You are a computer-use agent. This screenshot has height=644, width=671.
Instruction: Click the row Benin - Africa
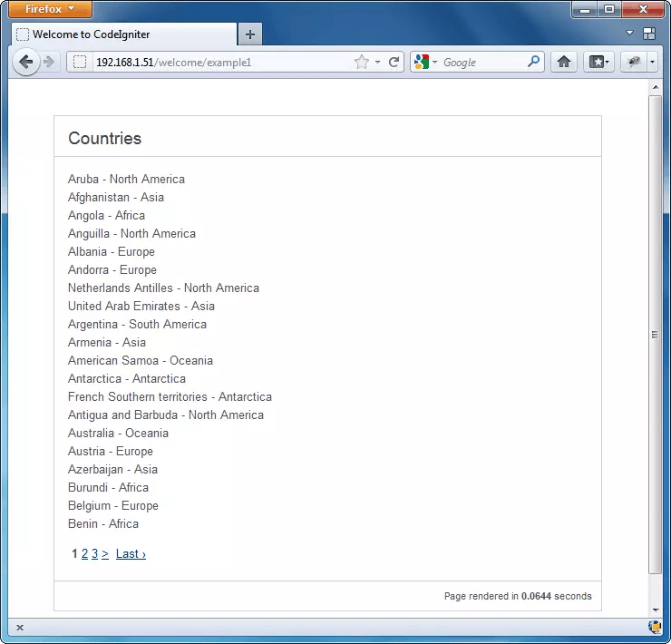coord(103,523)
